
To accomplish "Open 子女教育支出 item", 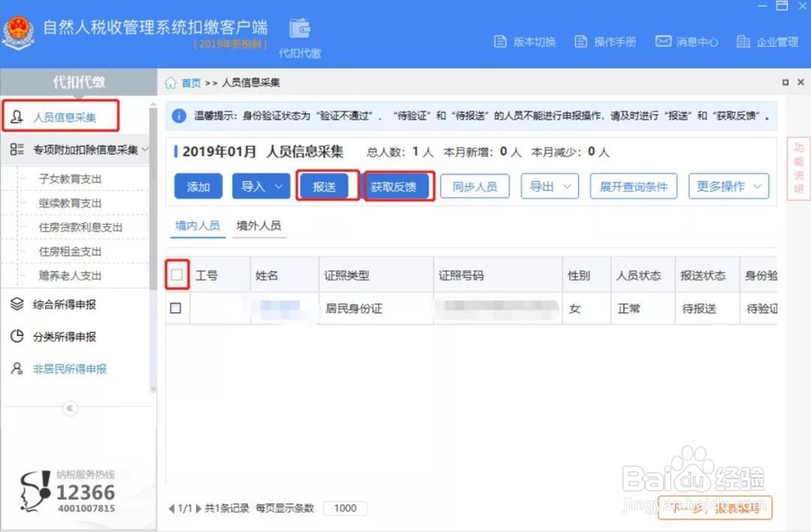I will click(x=71, y=179).
